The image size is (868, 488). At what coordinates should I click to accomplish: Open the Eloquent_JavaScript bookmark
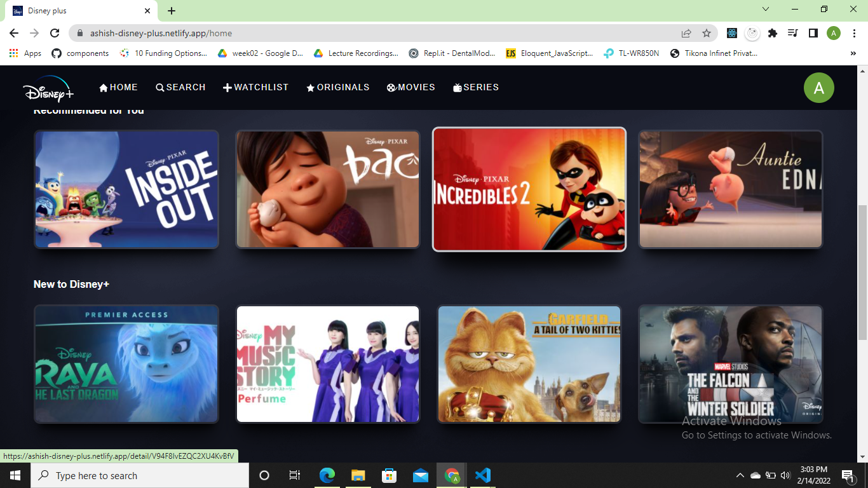click(550, 53)
